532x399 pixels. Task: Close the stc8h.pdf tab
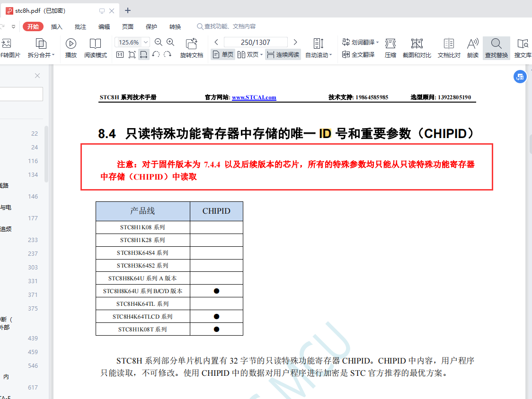pos(112,11)
